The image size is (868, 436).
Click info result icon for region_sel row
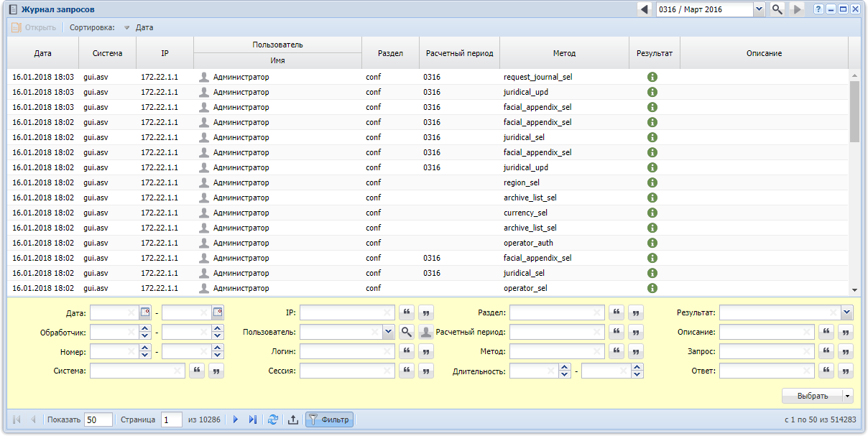point(652,182)
